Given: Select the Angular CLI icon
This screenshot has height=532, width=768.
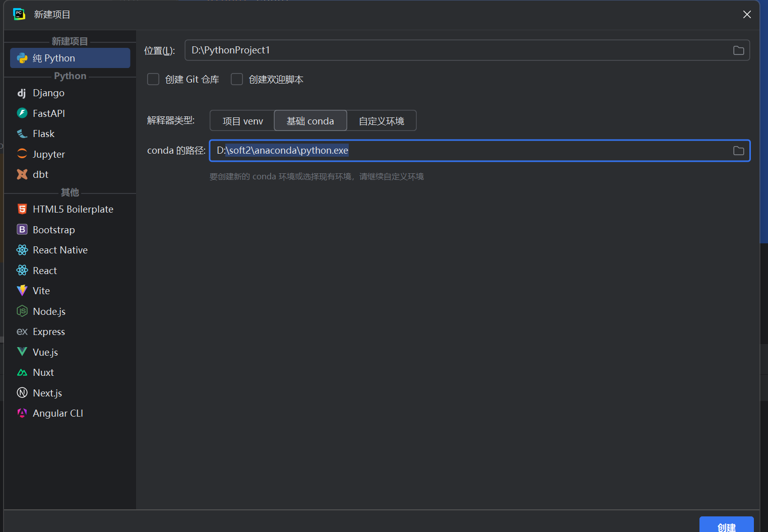Looking at the screenshot, I should click(22, 413).
